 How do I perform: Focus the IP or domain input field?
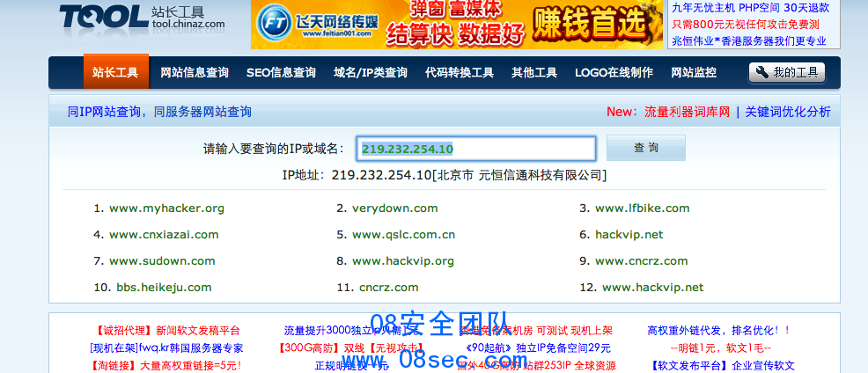click(x=476, y=149)
